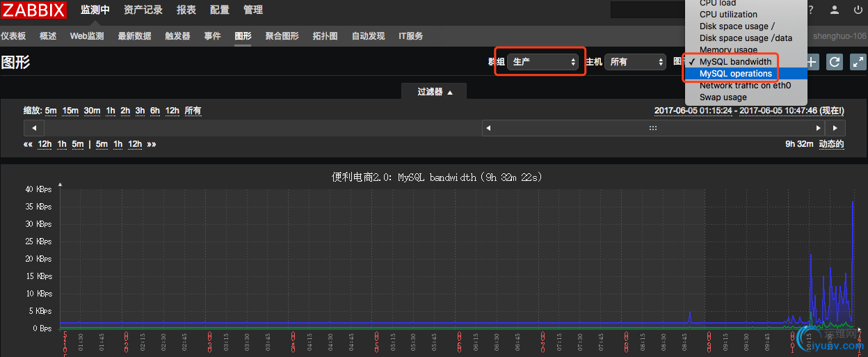Open the 触发器 tab
Screen dimensions: 868x357
pyautogui.click(x=177, y=36)
